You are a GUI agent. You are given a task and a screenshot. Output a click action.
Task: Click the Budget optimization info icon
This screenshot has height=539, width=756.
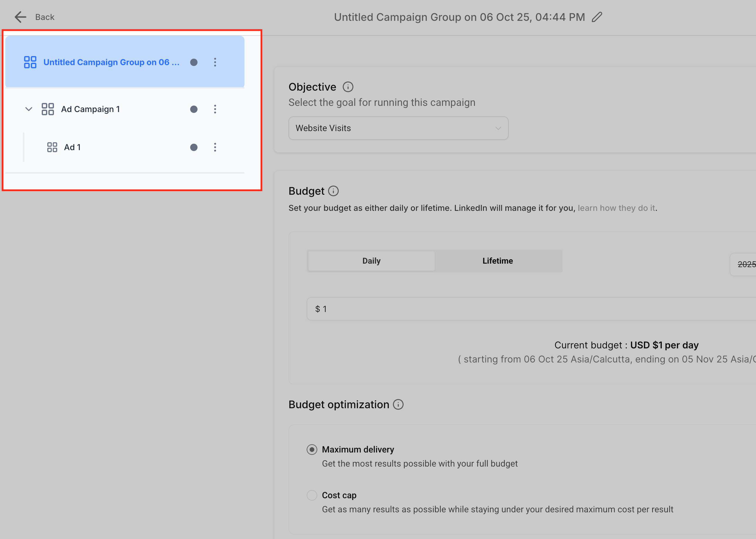(398, 405)
